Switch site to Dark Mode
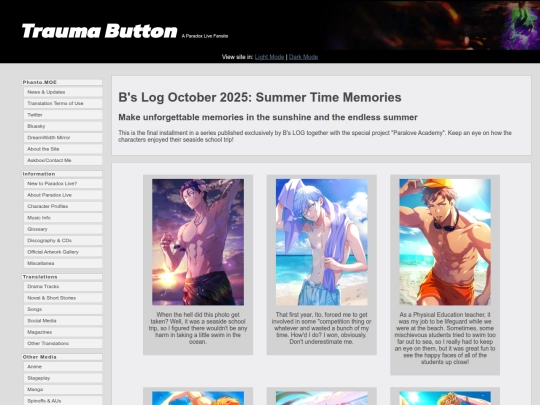The height and width of the screenshot is (405, 540). (303, 57)
